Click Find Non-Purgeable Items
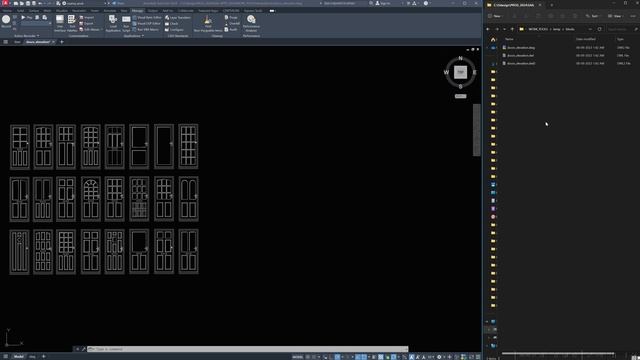This screenshot has width=640, height=360. coord(208,24)
